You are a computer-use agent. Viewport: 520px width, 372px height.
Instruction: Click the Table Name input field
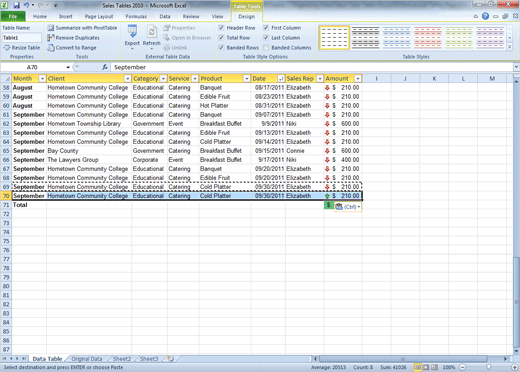pyautogui.click(x=22, y=38)
